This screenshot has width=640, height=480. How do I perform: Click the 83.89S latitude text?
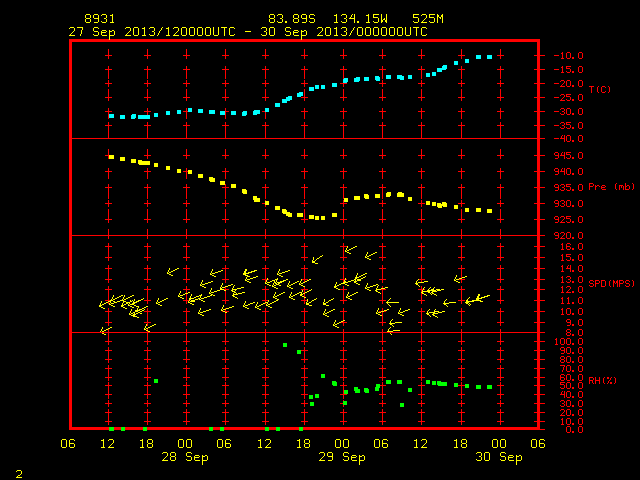pos(292,19)
